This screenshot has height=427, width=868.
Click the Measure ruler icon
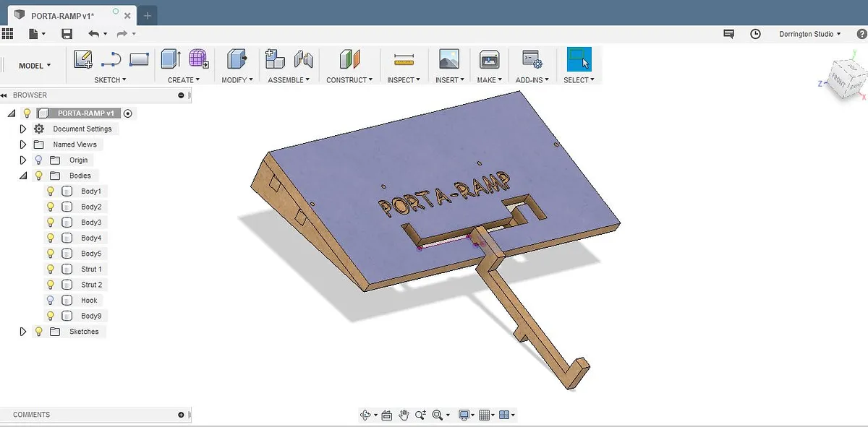pos(404,59)
